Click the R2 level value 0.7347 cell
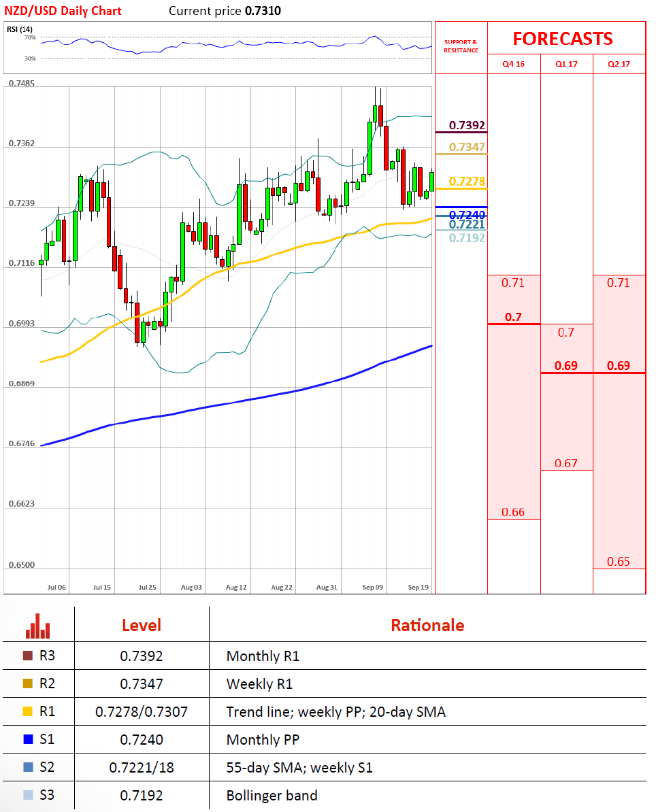The width and height of the screenshot is (656, 812). tap(142, 684)
